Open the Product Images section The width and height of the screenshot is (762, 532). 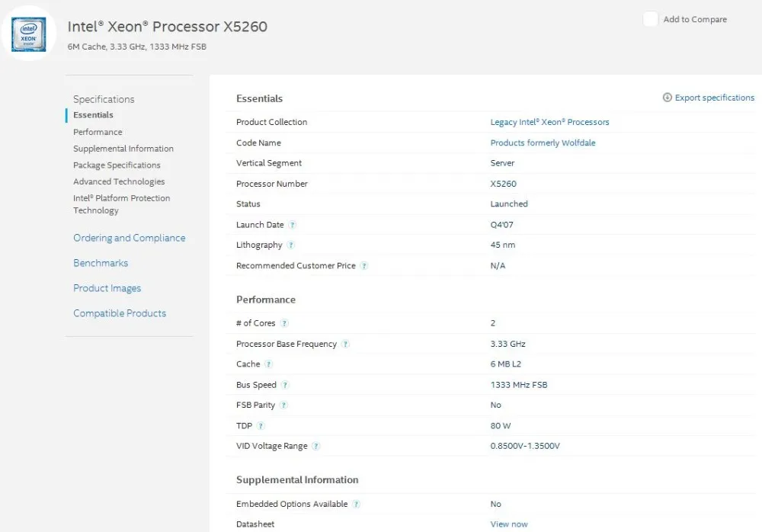pyautogui.click(x=107, y=288)
